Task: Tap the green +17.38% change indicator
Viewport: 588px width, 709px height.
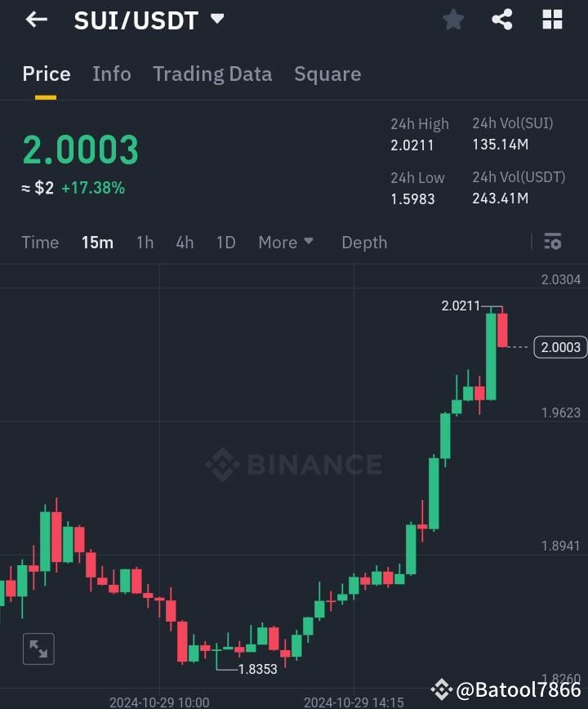Action: click(94, 188)
